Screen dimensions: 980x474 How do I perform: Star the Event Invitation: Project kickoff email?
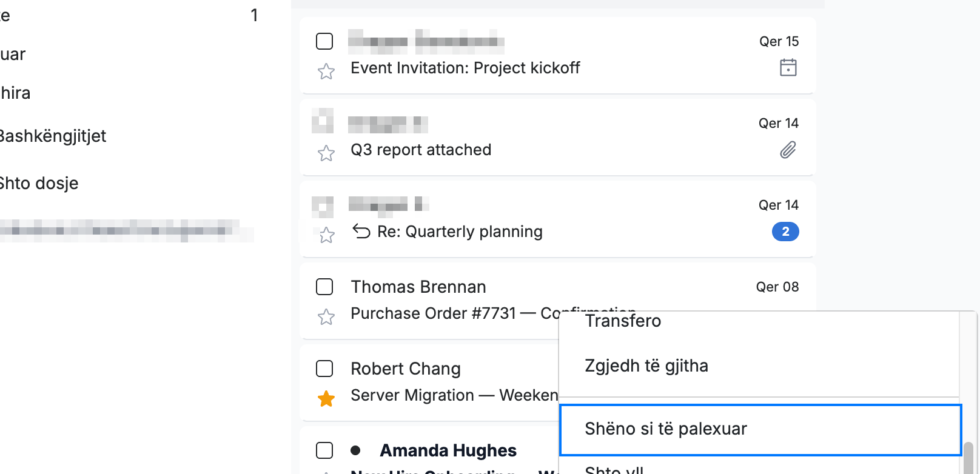tap(326, 72)
